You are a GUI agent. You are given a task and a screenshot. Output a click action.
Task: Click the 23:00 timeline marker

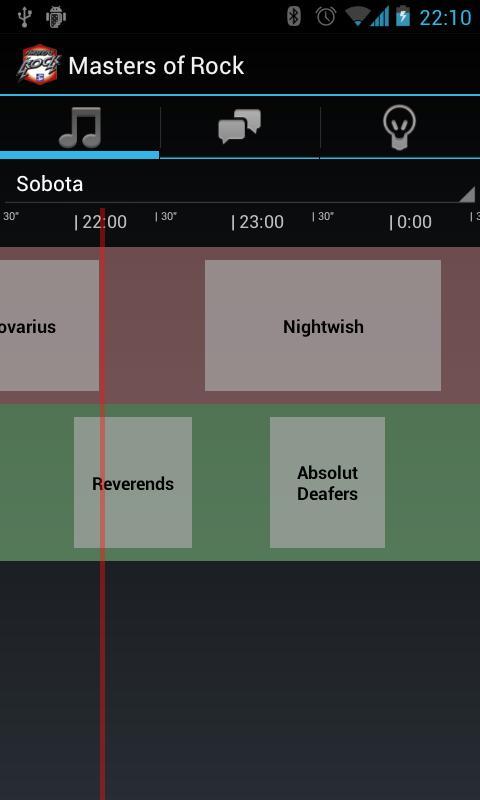[258, 222]
